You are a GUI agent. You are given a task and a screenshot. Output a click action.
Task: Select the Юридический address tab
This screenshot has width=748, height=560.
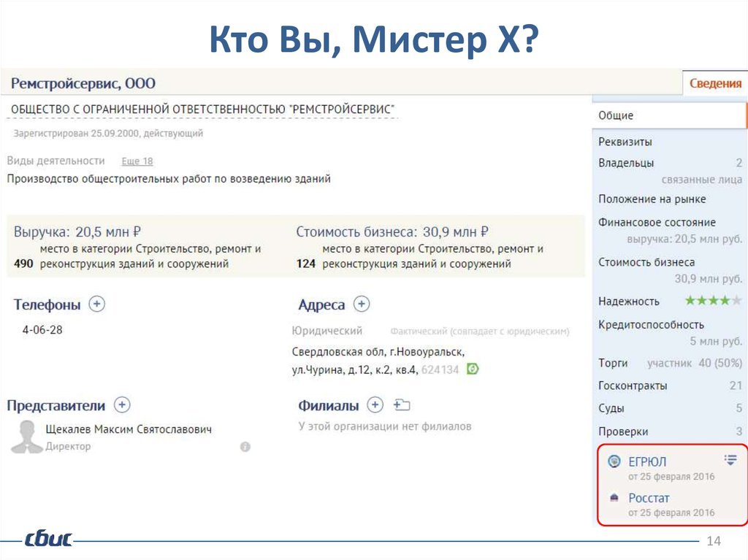pos(327,331)
